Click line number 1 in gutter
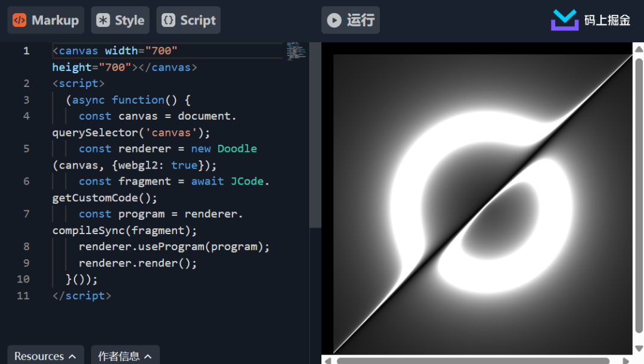The image size is (644, 364). coord(26,51)
